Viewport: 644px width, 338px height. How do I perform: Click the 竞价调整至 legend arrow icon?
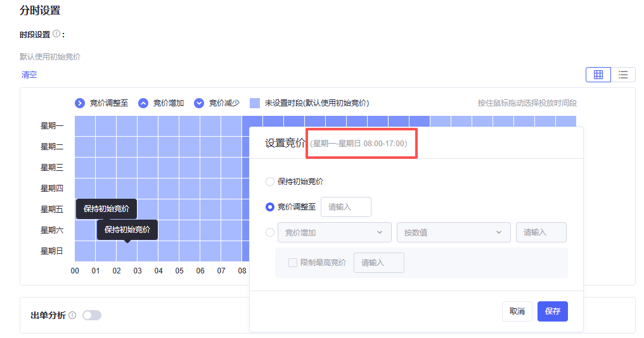80,103
